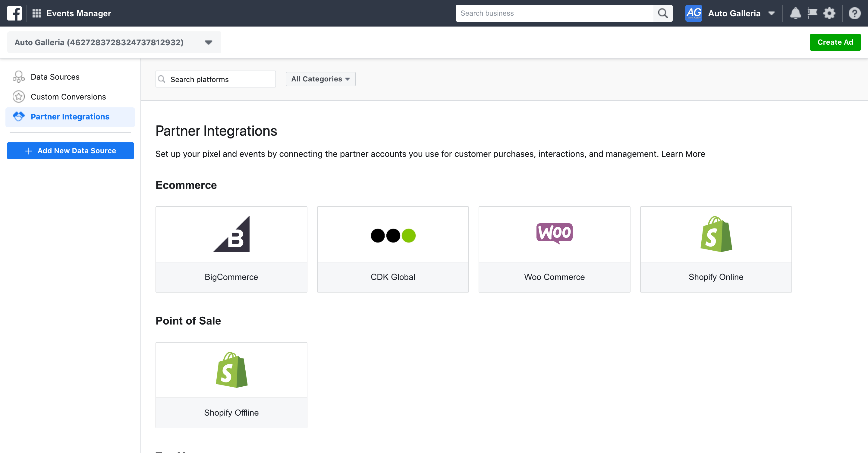
Task: Select the Shopify Online label
Action: 716,277
